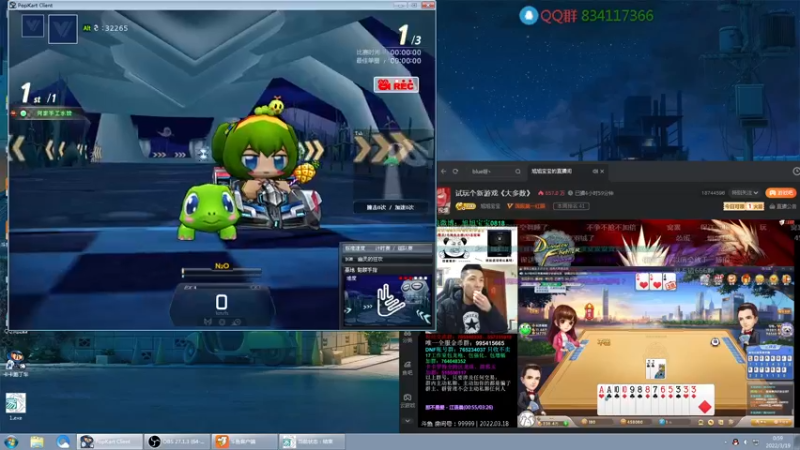Click the stream title 试玩个新游戏《大多数》
Image resolution: width=800 pixels, height=450 pixels.
tap(493, 193)
